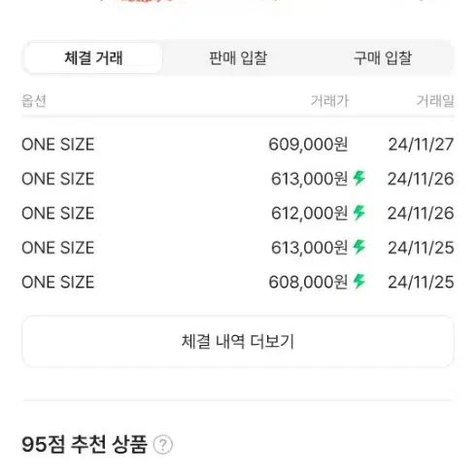
Task: Click the 거래일 column header
Action: tap(435, 101)
